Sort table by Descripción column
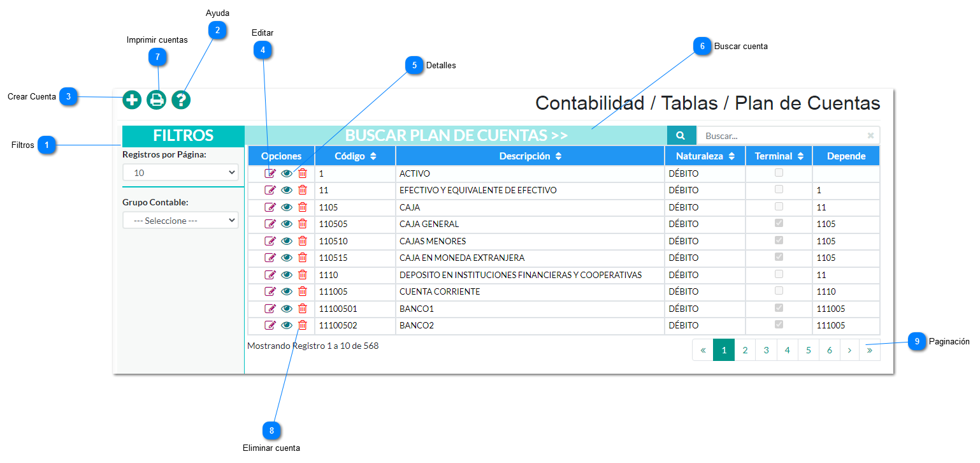The image size is (980, 463). point(530,156)
